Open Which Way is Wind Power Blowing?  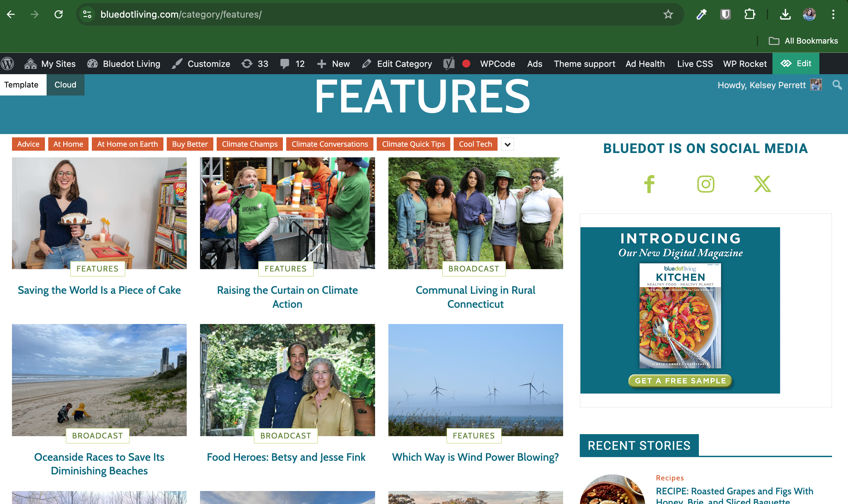tap(475, 457)
